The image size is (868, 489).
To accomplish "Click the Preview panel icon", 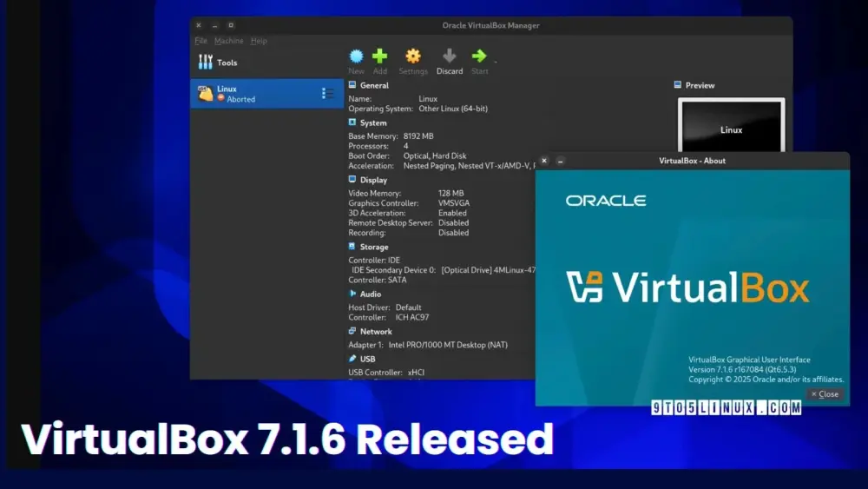I will pos(678,85).
